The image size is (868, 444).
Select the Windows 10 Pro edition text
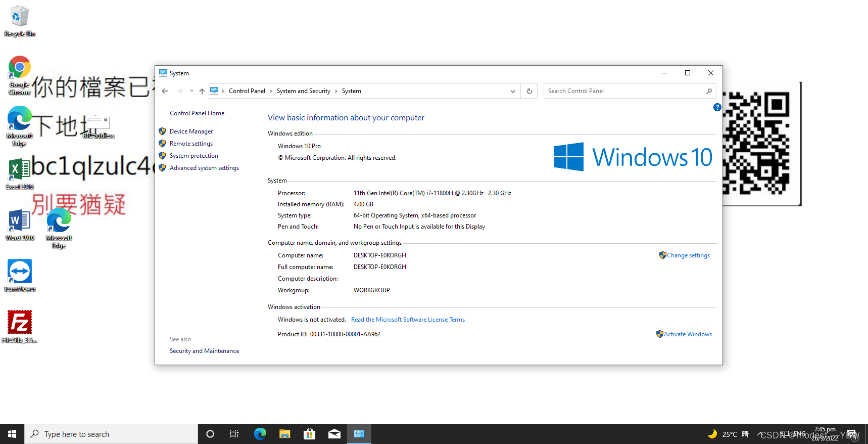[x=299, y=146]
